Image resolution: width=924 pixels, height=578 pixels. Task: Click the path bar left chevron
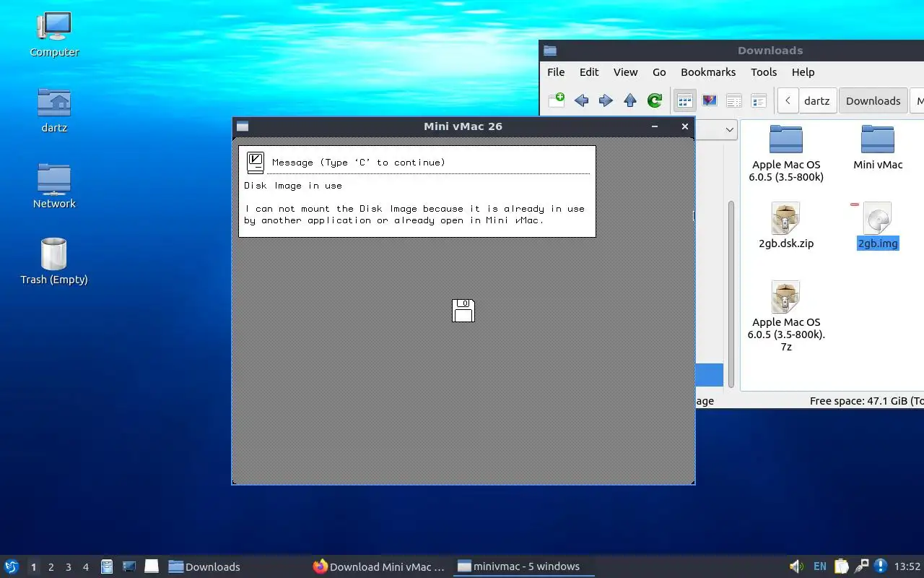788,101
